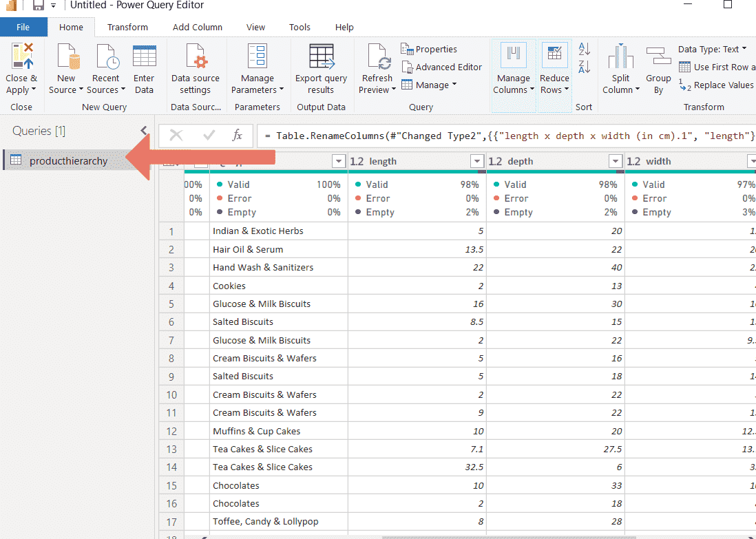Screen dimensions: 756x539
Task: Click the Manage Parameters icon
Action: click(258, 56)
